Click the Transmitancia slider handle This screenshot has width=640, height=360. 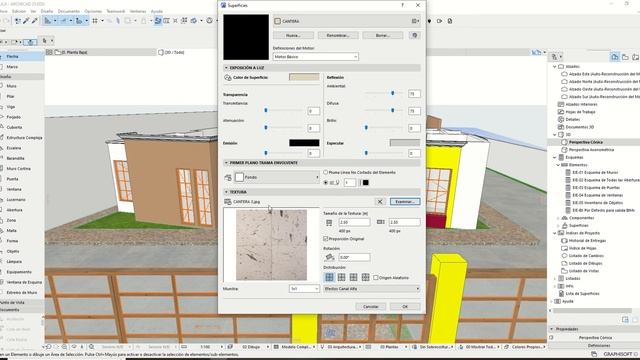tap(266, 110)
